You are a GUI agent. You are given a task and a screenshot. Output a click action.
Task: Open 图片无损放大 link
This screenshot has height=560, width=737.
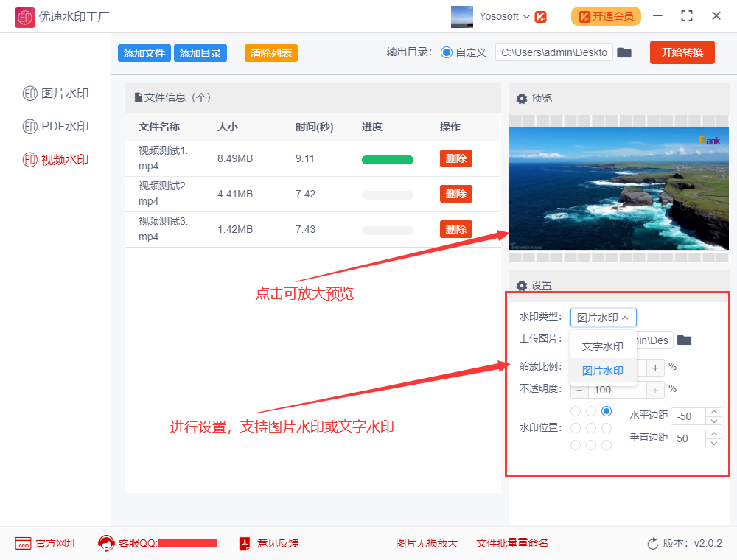[x=427, y=544]
